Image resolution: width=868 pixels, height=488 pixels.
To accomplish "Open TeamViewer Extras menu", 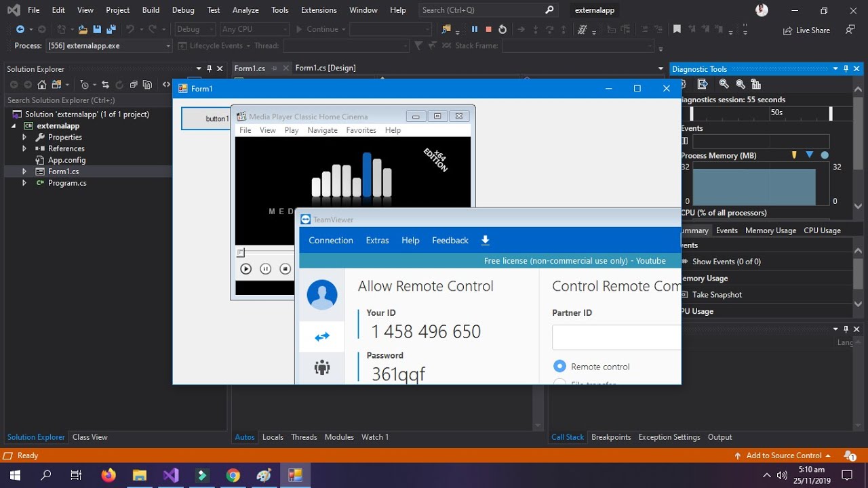I will [x=377, y=240].
